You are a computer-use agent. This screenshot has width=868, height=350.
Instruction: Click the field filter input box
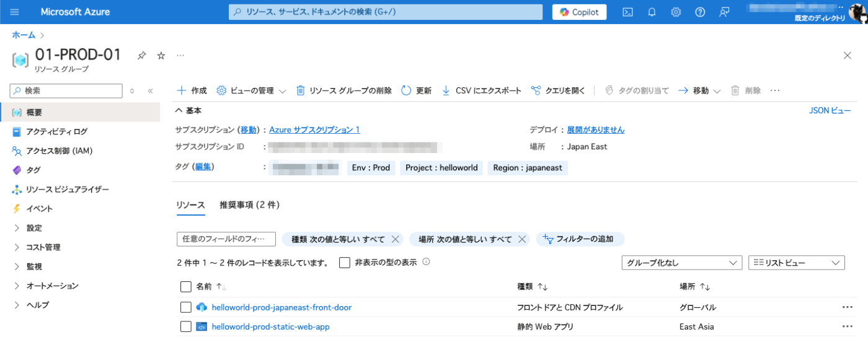coord(226,239)
